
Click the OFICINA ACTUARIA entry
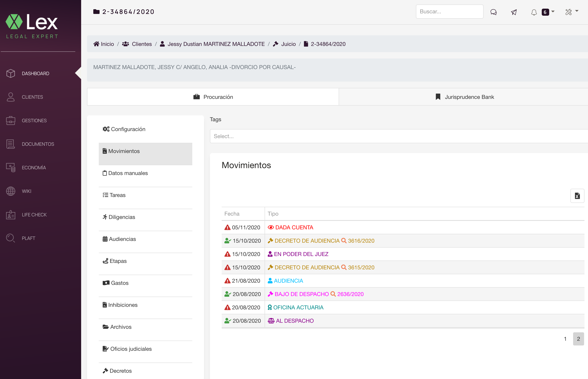298,307
